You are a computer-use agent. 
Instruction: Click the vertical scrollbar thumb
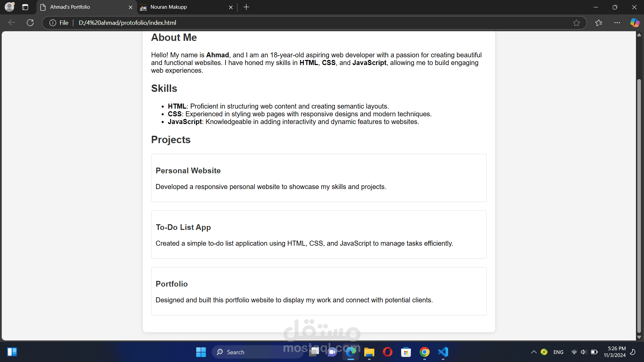coord(639,206)
